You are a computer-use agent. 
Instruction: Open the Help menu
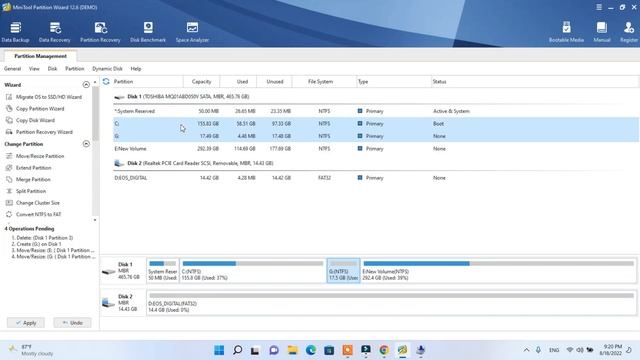pos(136,69)
